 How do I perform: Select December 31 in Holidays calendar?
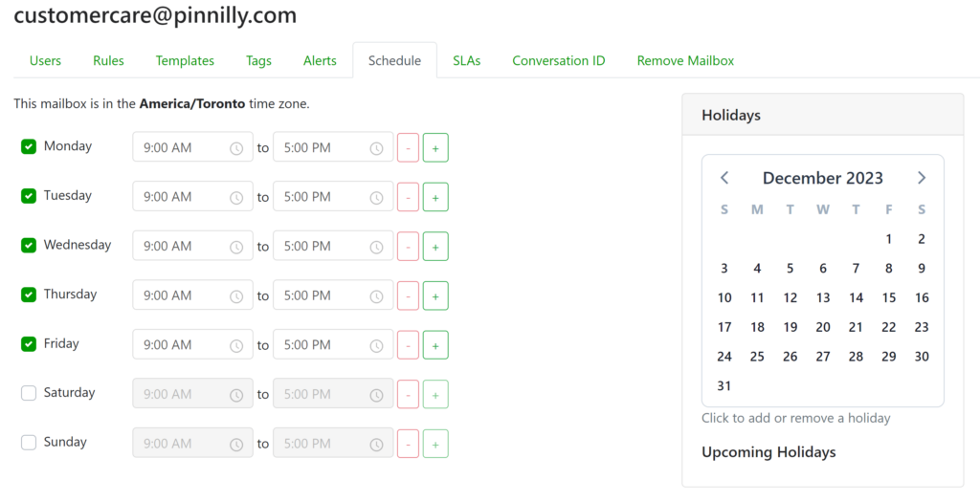coord(724,386)
